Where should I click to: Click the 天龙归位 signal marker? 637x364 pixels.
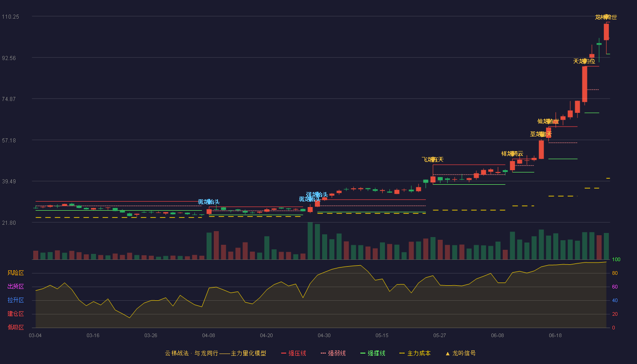click(x=584, y=61)
